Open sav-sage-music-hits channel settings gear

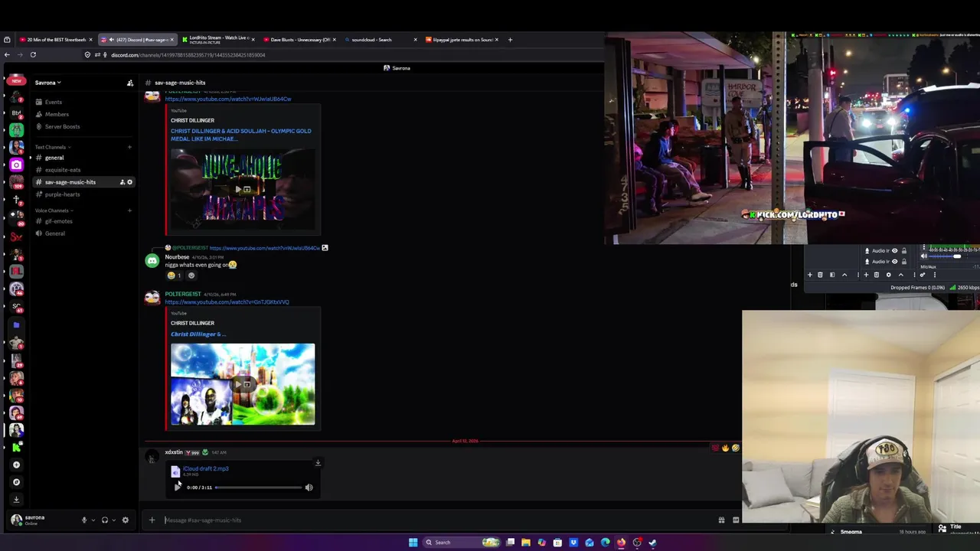click(129, 182)
